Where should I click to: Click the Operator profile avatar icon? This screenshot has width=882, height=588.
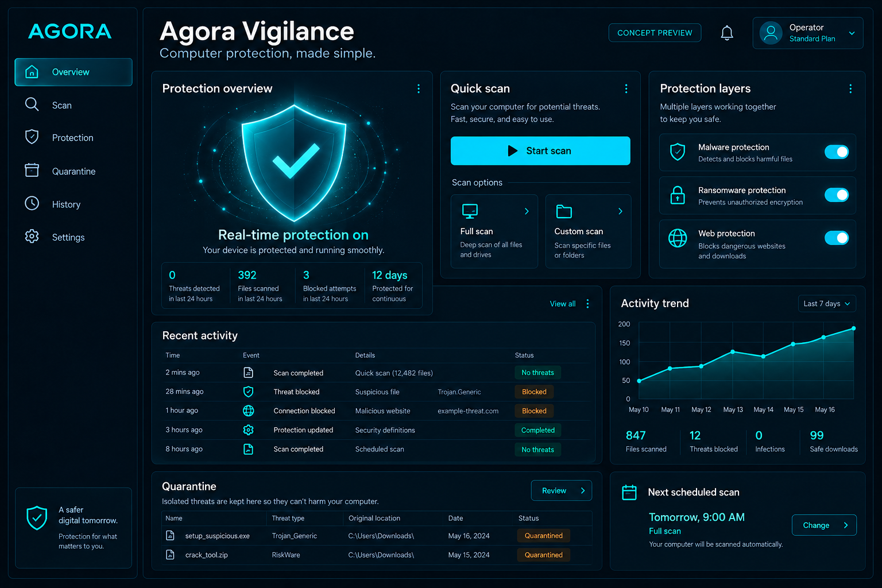[771, 33]
